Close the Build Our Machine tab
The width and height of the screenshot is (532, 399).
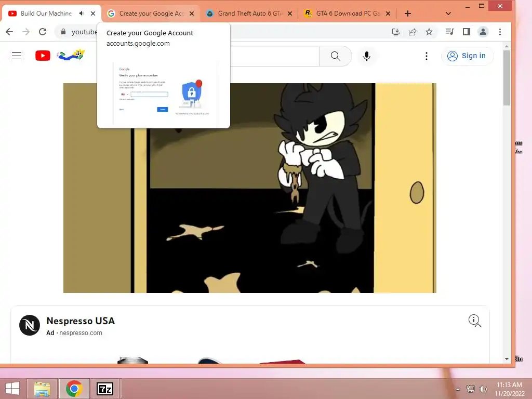93,14
